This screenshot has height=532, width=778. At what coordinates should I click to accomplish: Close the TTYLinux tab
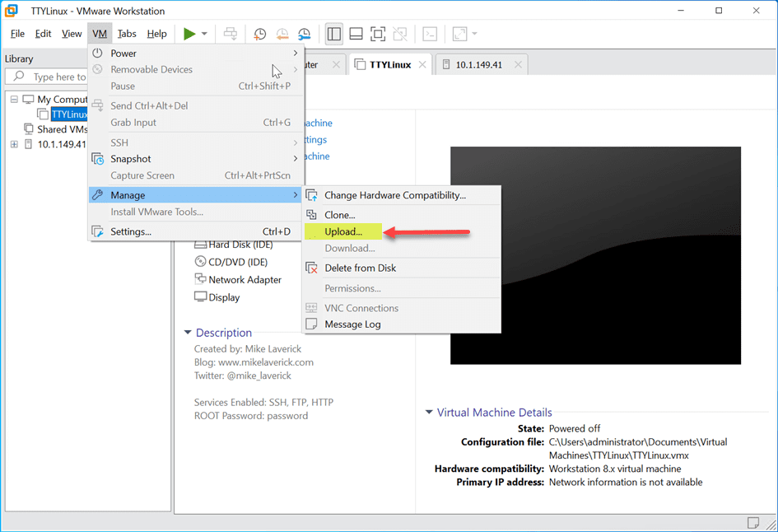click(x=422, y=64)
